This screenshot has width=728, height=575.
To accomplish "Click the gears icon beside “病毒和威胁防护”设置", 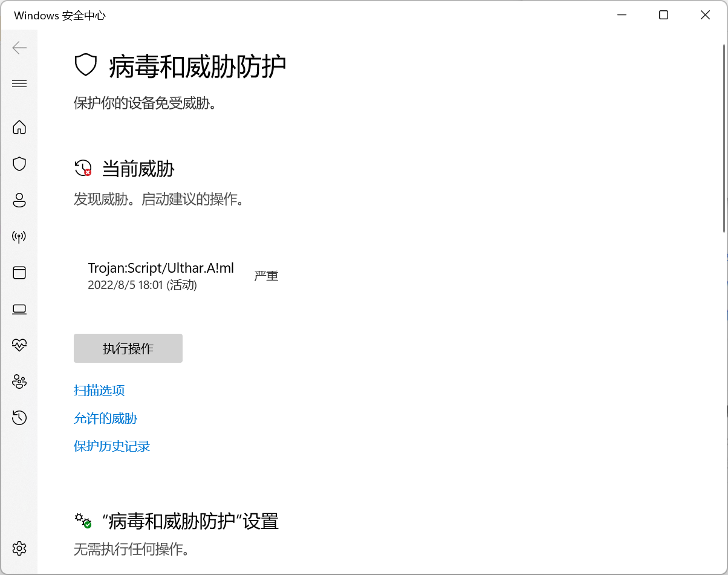I will 83,521.
